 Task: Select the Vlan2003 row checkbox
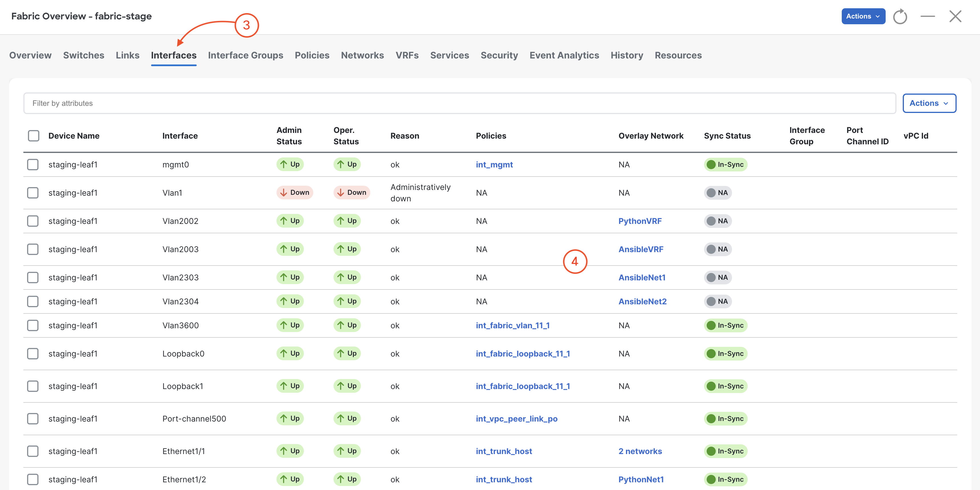tap(33, 249)
